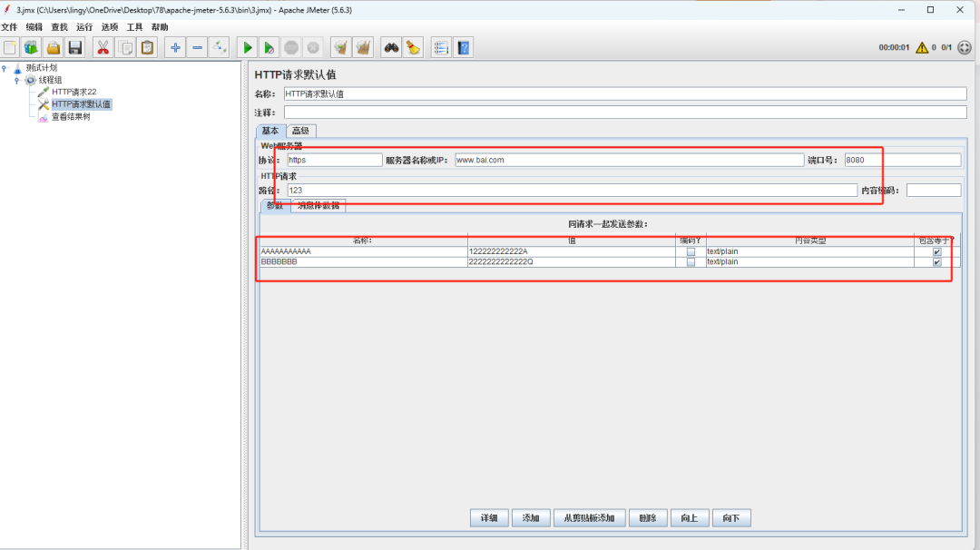
Task: Click the Cut scissors toolbar icon
Action: click(103, 48)
